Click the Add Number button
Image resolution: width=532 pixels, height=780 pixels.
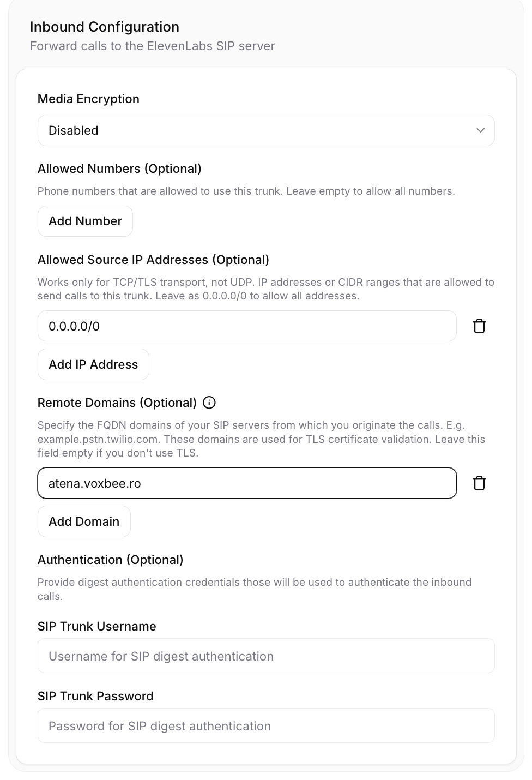click(85, 221)
